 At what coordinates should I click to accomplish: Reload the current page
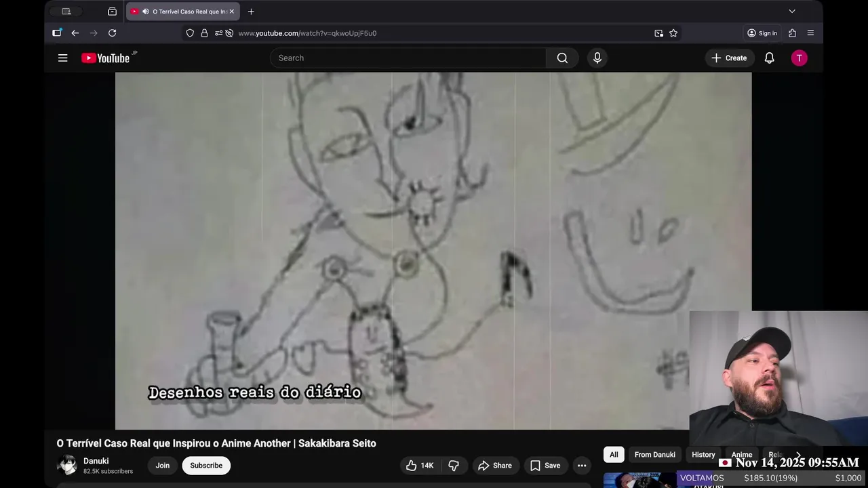point(113,33)
